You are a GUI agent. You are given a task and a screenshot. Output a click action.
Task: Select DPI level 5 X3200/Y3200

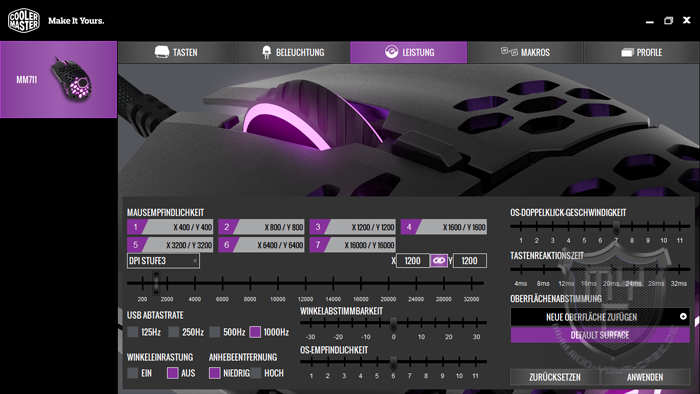click(x=170, y=245)
